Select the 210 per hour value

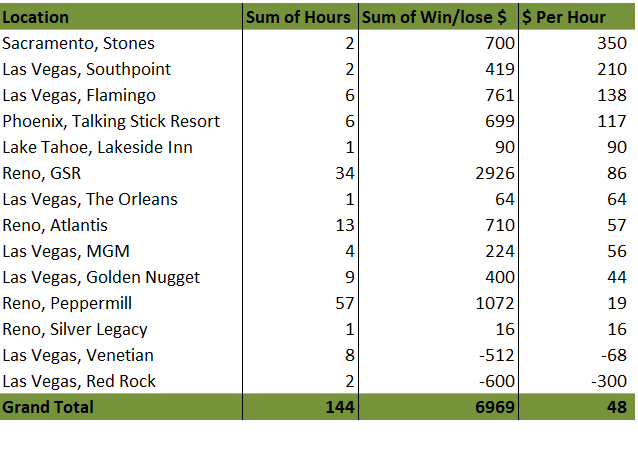(x=612, y=70)
